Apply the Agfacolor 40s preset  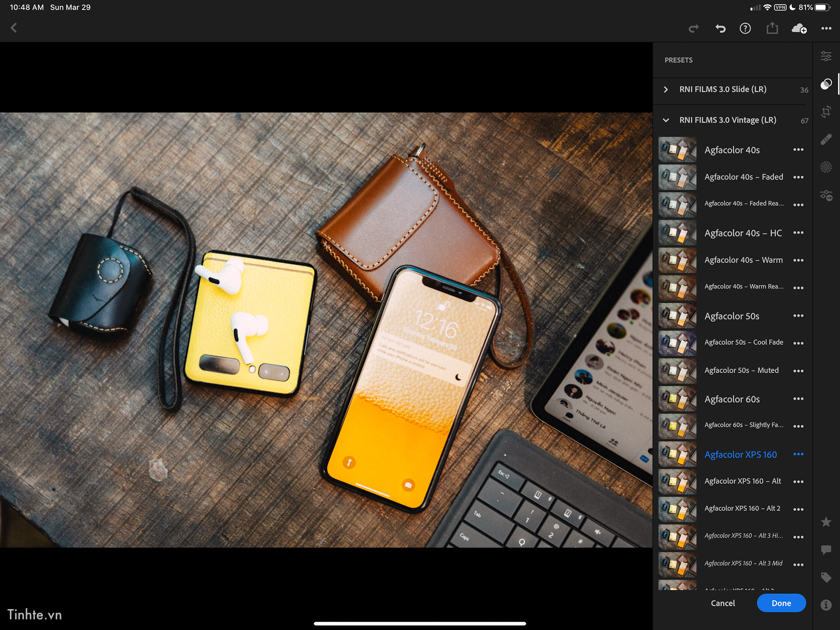(x=732, y=150)
